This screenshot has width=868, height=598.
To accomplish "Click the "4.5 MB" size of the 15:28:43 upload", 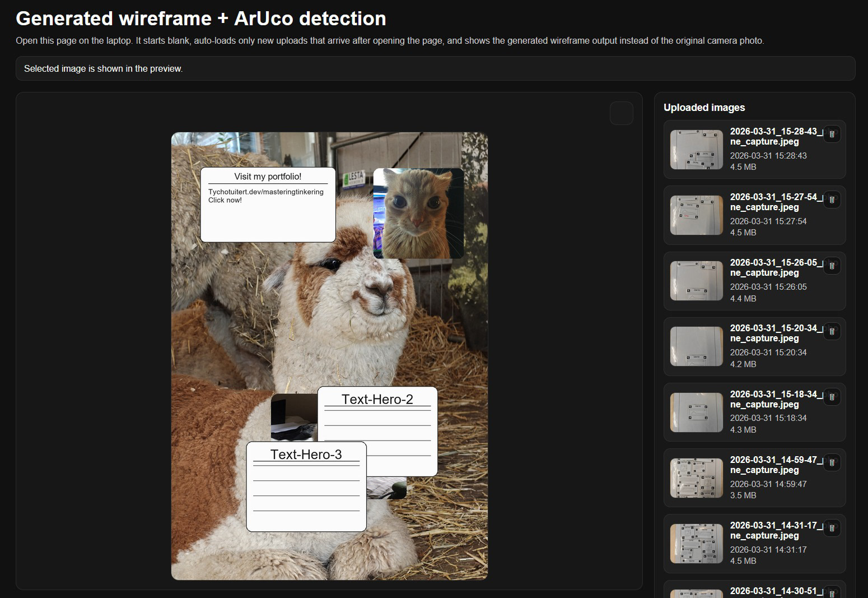I will (x=743, y=167).
